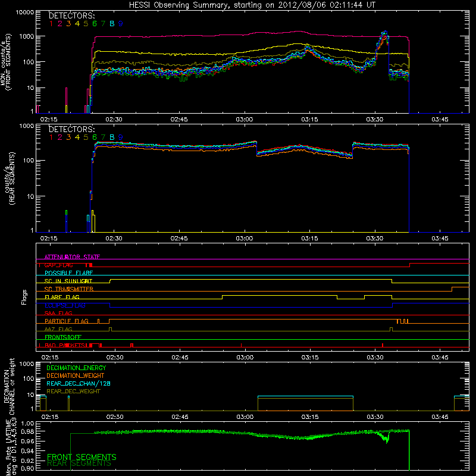Click DETECTORS: label in rear segments plot
Viewport: 476px width, 476px height.
coord(71,129)
